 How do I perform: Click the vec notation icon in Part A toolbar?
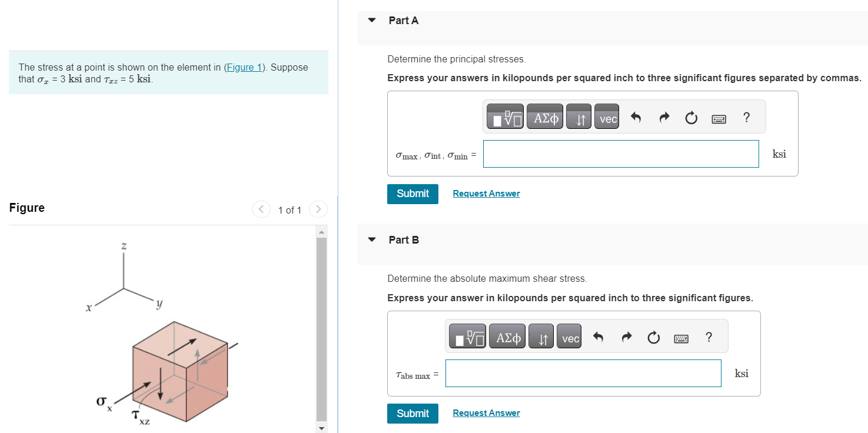607,117
